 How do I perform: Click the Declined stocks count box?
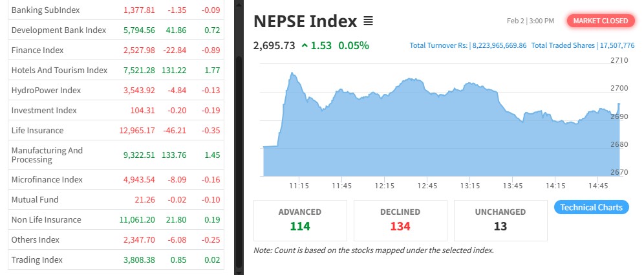[x=400, y=220]
